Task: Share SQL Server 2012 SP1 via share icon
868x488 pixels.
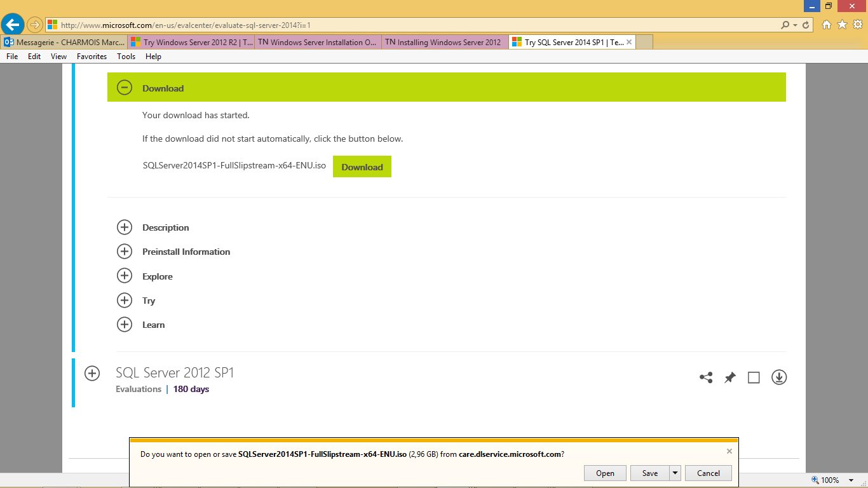Action: pos(706,377)
